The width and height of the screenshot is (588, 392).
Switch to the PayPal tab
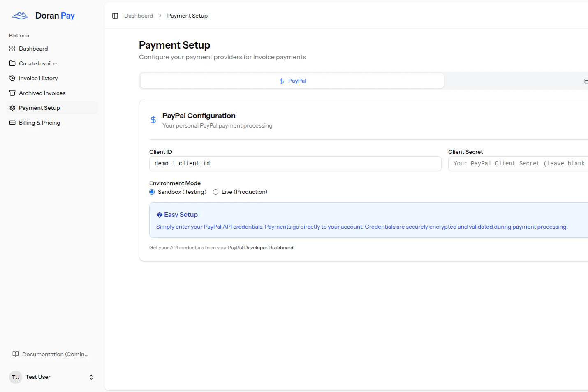[292, 81]
